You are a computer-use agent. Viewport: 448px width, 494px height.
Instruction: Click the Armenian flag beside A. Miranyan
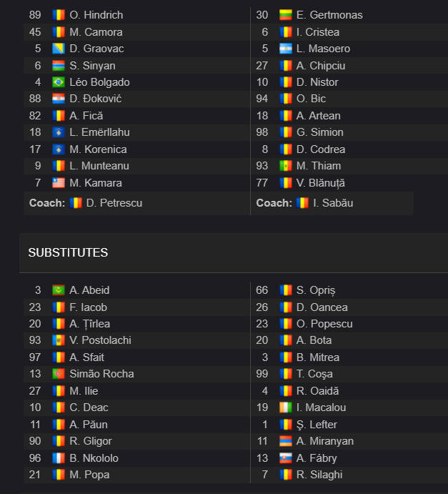click(x=286, y=441)
